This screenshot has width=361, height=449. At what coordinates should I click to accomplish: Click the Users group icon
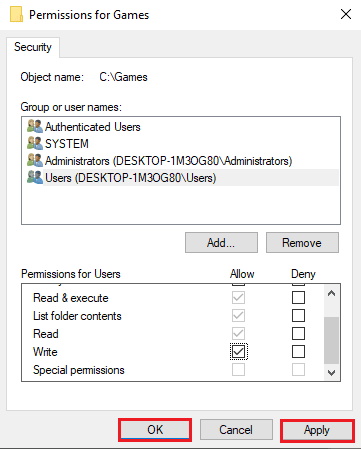[35, 178]
